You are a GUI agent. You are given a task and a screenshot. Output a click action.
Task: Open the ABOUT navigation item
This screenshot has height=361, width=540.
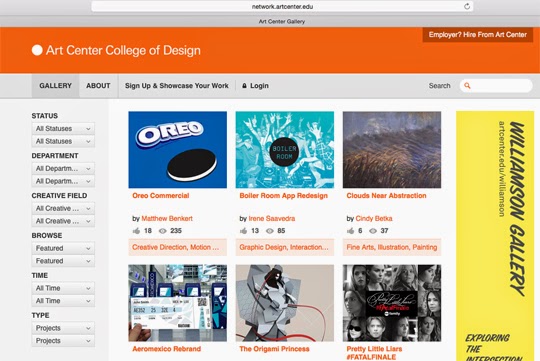(x=98, y=86)
